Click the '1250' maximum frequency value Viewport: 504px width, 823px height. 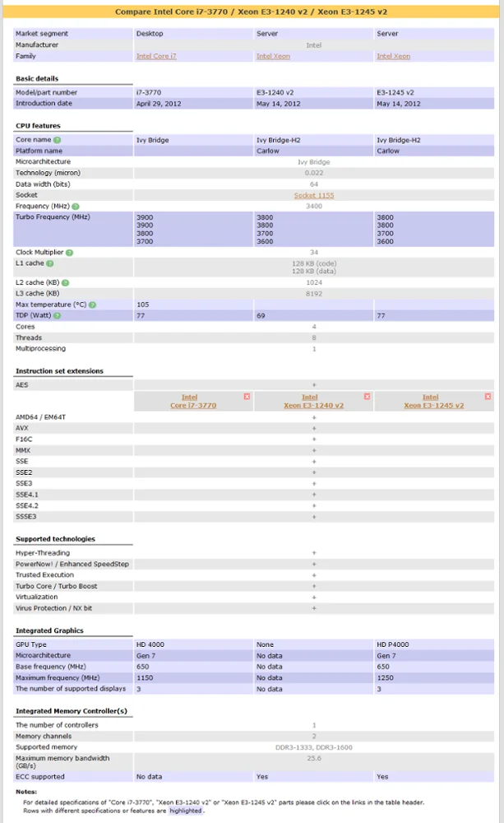pos(386,678)
